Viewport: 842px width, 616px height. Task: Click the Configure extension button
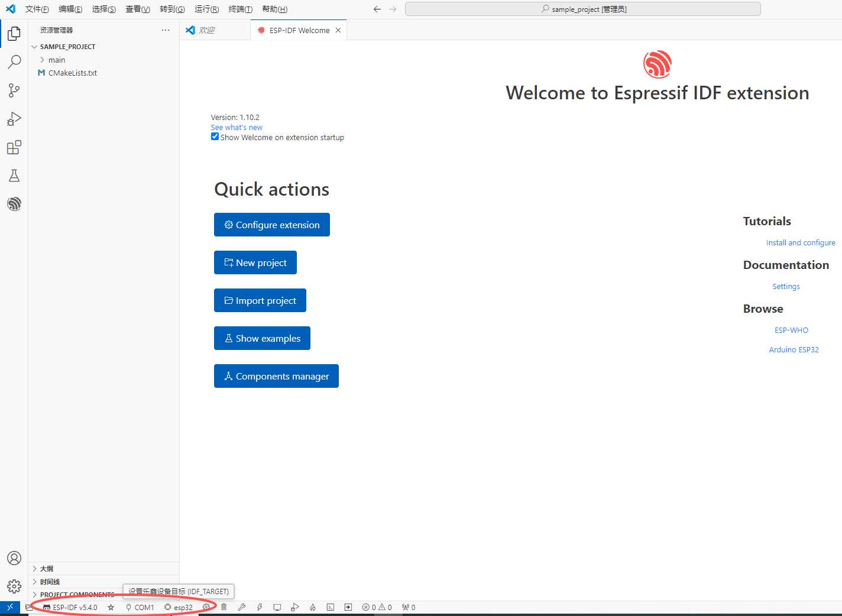[x=272, y=225]
